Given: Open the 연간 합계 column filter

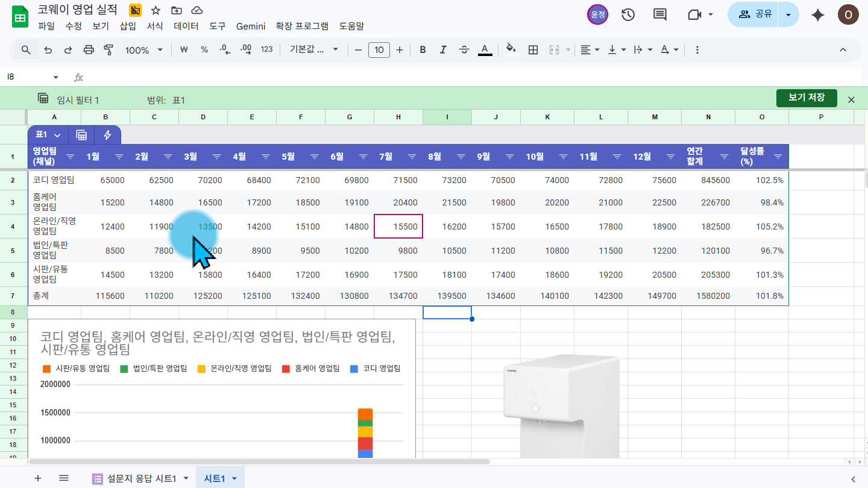Looking at the screenshot, I should [x=724, y=157].
